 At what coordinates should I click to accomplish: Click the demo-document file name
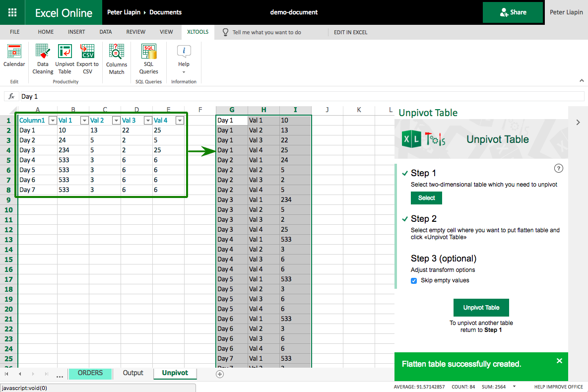(x=294, y=12)
